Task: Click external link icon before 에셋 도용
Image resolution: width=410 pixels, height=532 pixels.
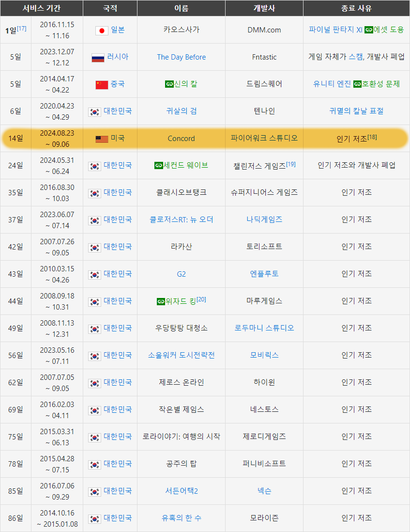Action: [369, 30]
